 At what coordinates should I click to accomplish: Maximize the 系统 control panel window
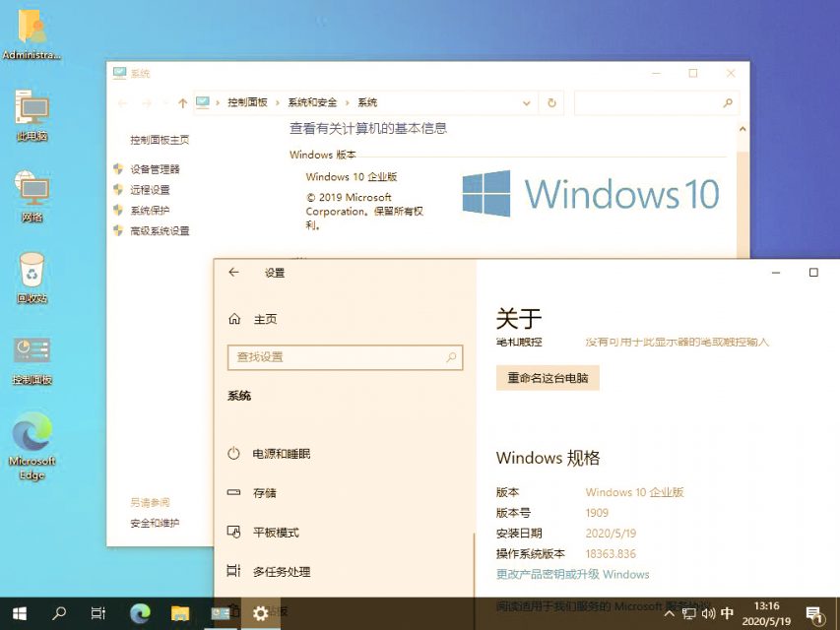point(693,74)
